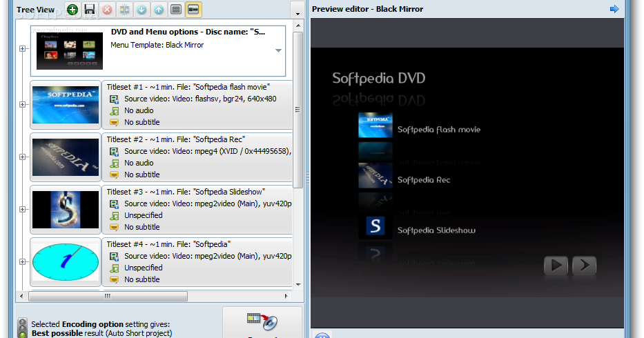Select the Titleset #3 'Softpedia Slideshow' title row
The image size is (644, 338).
coord(186,192)
